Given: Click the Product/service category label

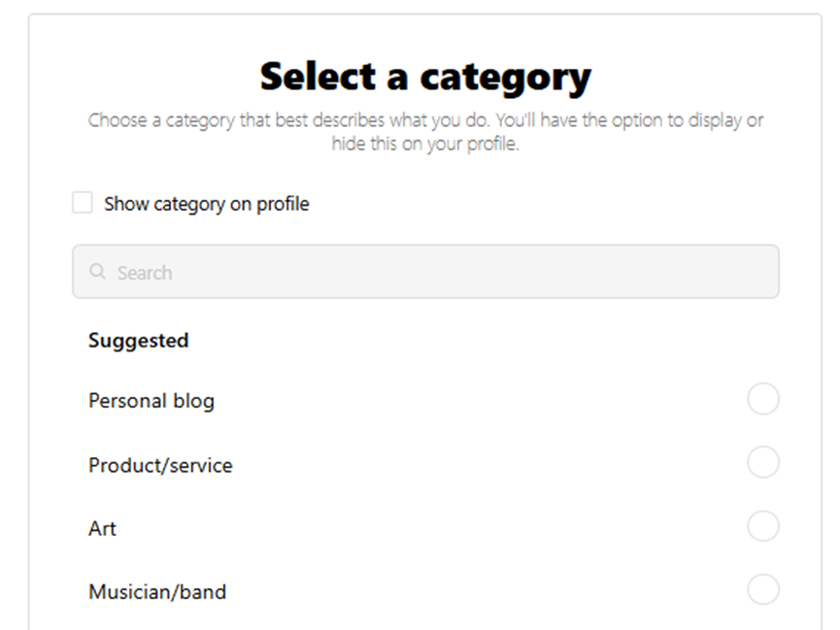Looking at the screenshot, I should coord(160,464).
